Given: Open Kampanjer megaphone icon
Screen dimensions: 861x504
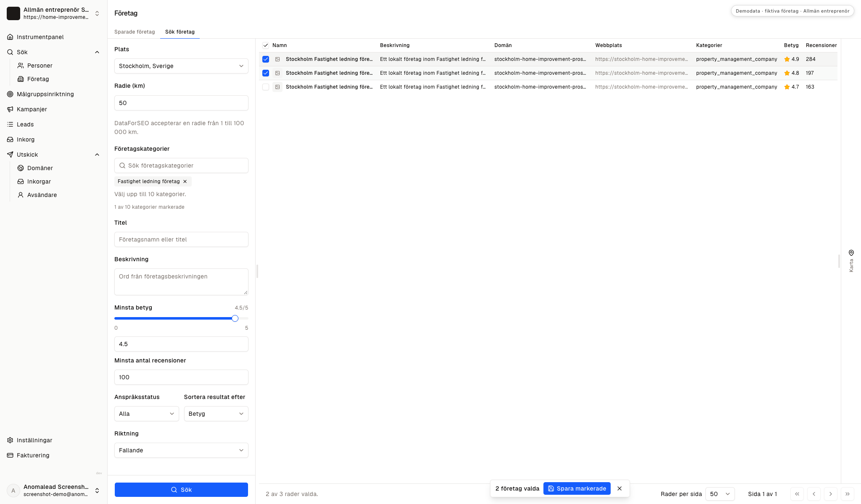Looking at the screenshot, I should [10, 109].
